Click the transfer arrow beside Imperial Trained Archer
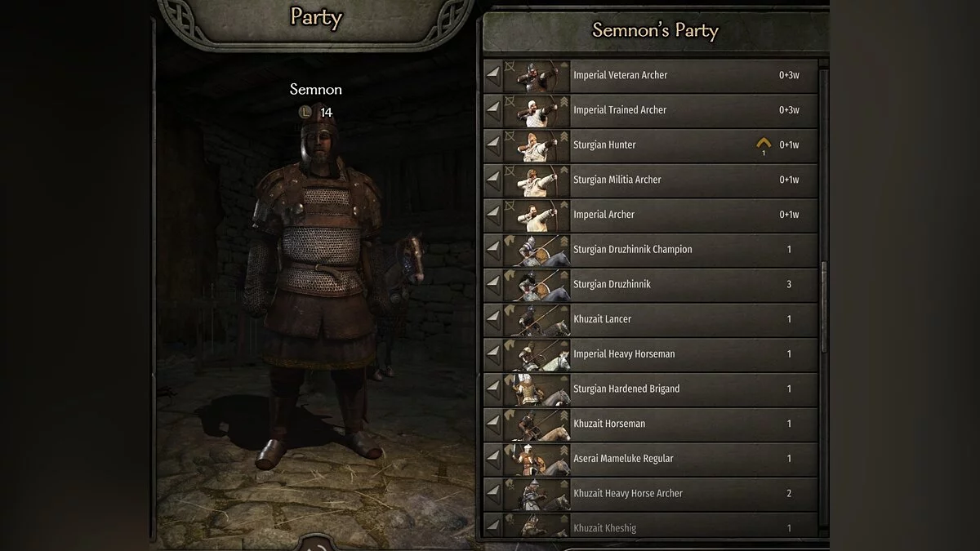Viewport: 980px width, 551px height. pyautogui.click(x=492, y=110)
